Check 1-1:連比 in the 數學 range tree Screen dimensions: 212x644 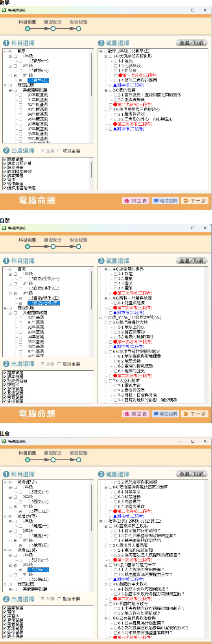116,61
